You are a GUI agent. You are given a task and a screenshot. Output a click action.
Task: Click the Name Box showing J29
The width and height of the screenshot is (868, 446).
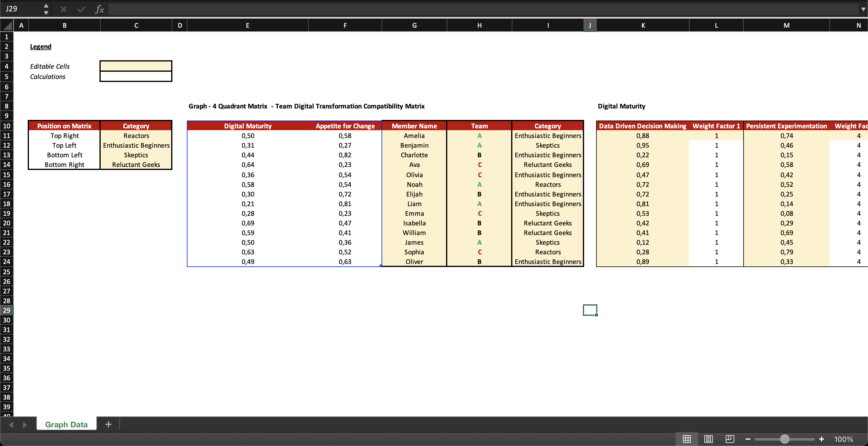point(22,9)
